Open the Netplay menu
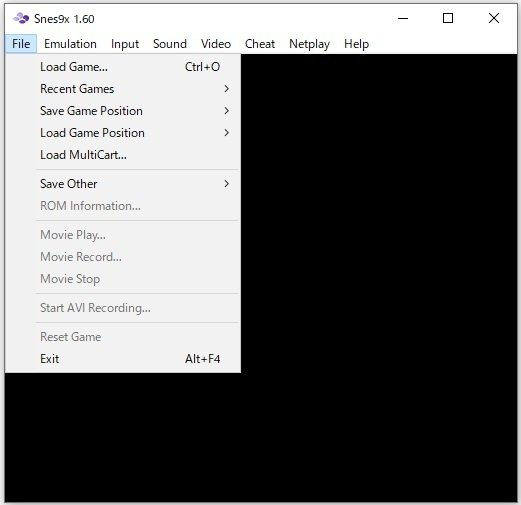Screen dimensions: 521x505 [310, 44]
